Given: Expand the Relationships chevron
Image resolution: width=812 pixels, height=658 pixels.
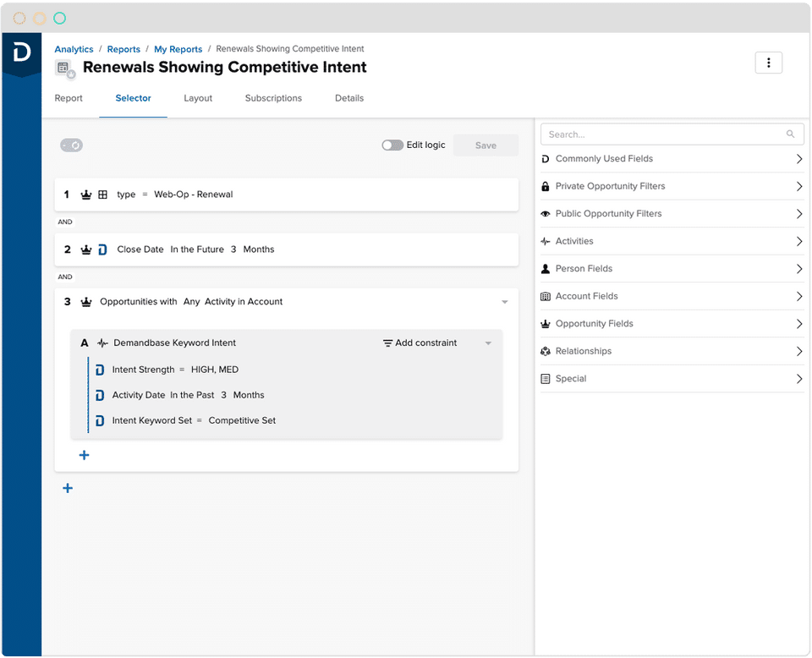Looking at the screenshot, I should pyautogui.click(x=799, y=351).
